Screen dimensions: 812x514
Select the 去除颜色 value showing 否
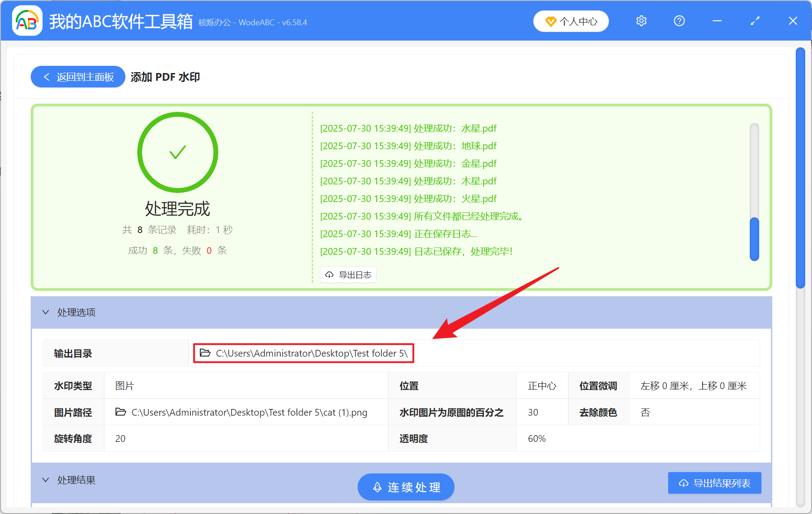[644, 412]
